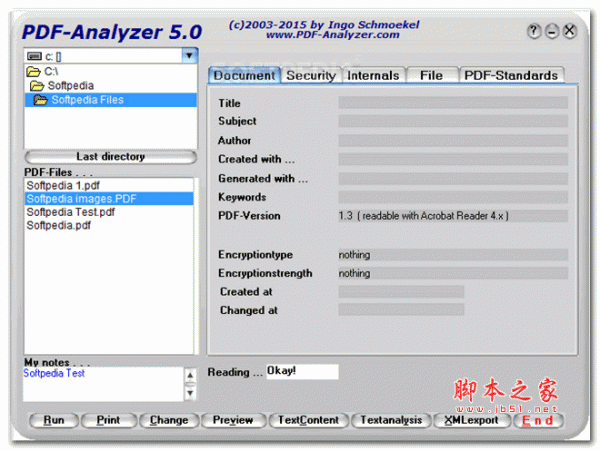Click the c: drive icon in combo box

34,56
